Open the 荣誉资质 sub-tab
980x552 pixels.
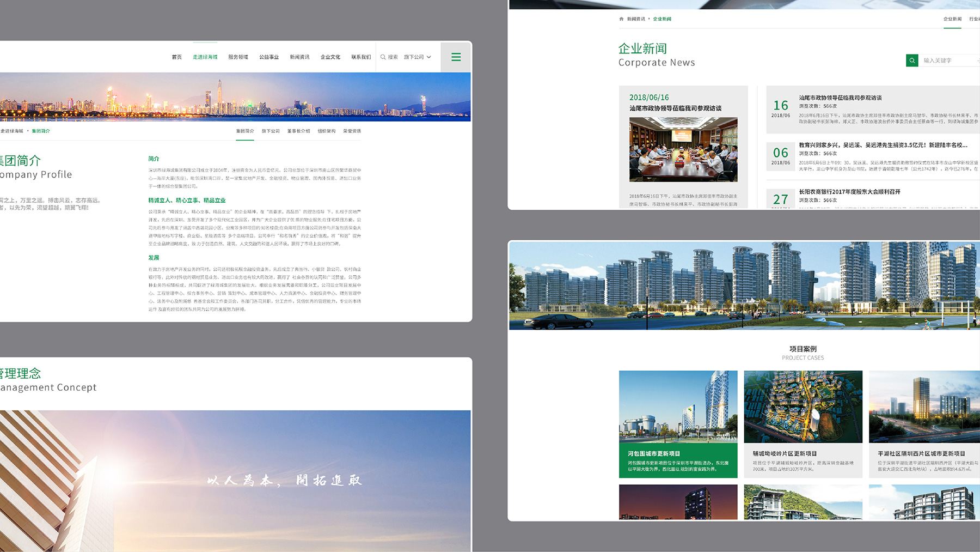coord(352,131)
